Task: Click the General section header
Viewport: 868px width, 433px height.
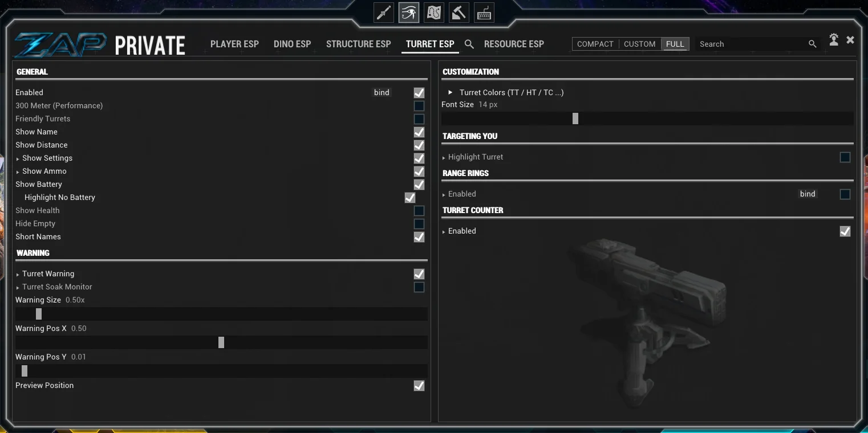Action: [32, 72]
